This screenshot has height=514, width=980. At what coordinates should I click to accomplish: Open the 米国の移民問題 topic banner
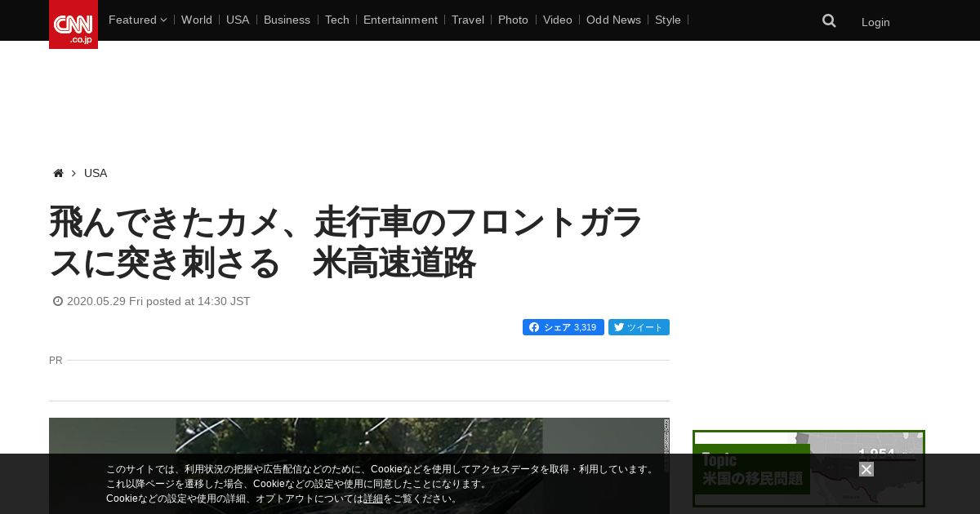(x=808, y=469)
